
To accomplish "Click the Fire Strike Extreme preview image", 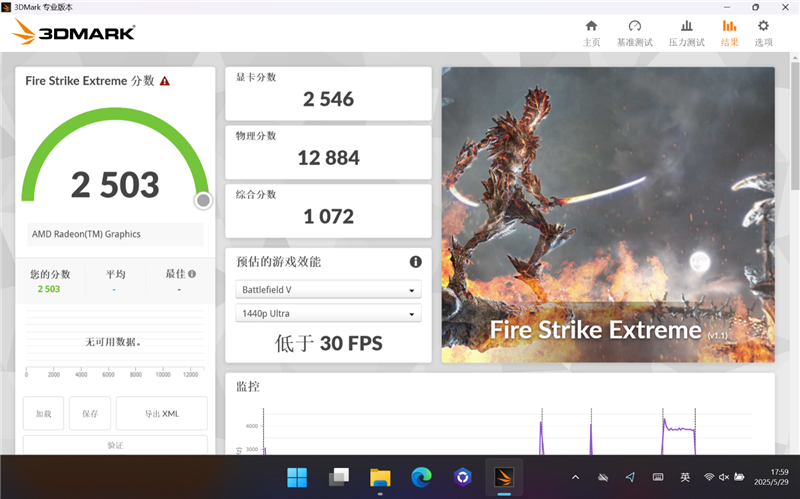I will pos(608,215).
